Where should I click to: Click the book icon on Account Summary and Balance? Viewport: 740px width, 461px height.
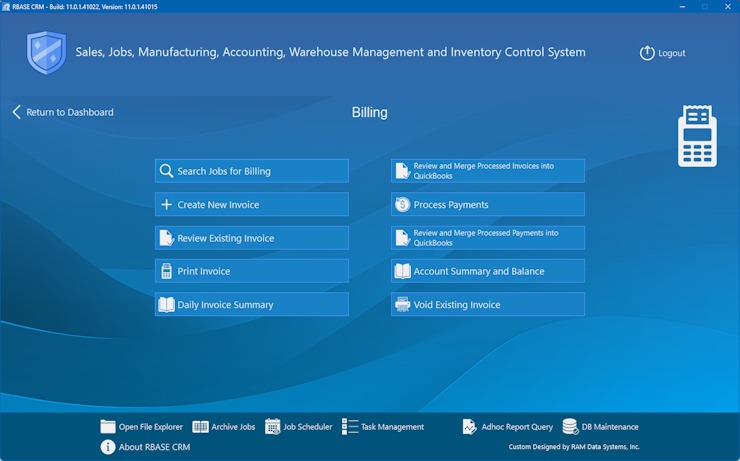(x=403, y=271)
